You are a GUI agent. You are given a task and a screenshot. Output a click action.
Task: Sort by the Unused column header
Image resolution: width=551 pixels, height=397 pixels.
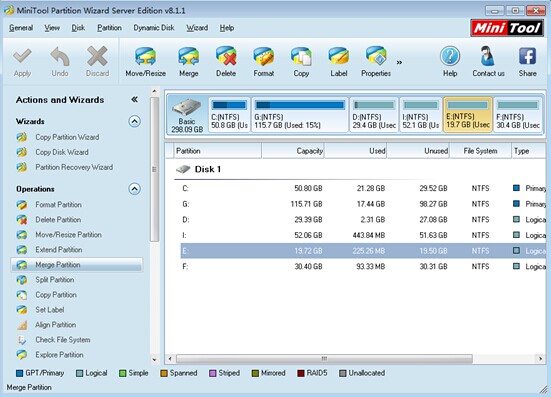[x=418, y=151]
